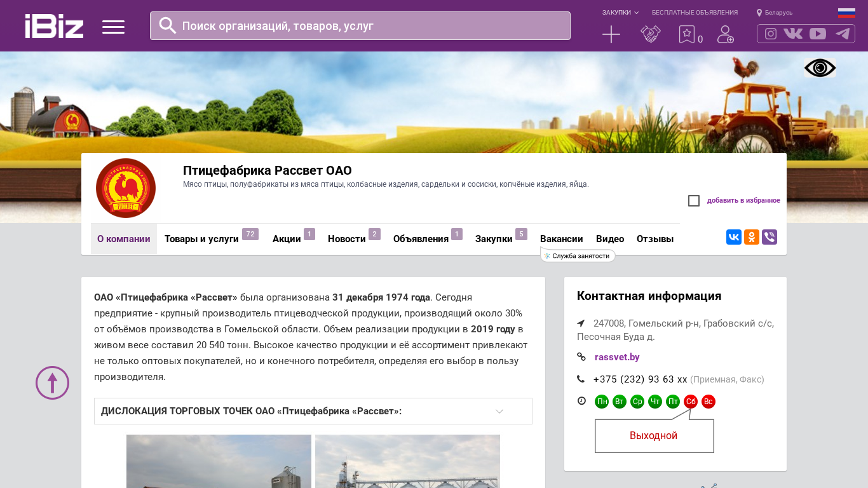This screenshot has height=488, width=868.
Task: Open the handshake partnership icon
Action: [651, 34]
